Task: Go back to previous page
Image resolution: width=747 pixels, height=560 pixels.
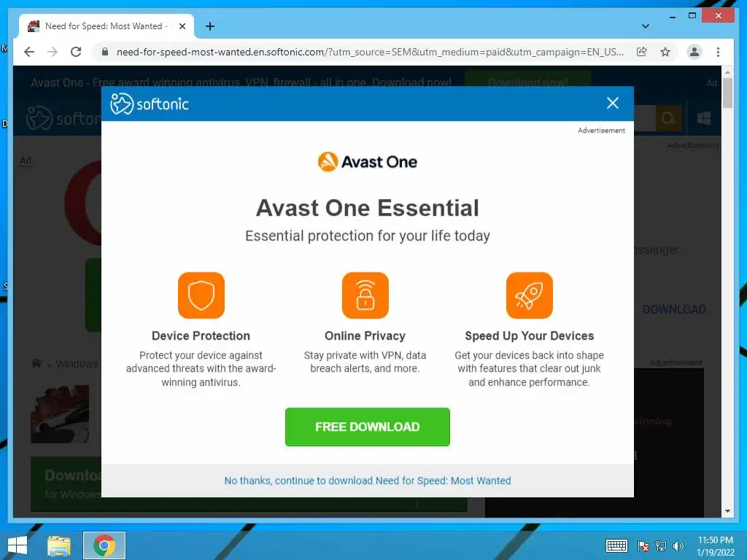Action: click(x=29, y=52)
